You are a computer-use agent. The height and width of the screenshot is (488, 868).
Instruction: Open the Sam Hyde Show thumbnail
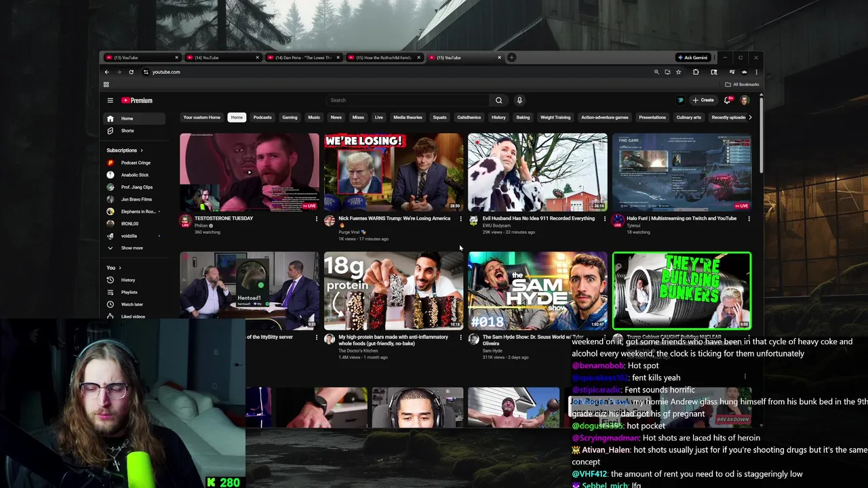point(538,291)
